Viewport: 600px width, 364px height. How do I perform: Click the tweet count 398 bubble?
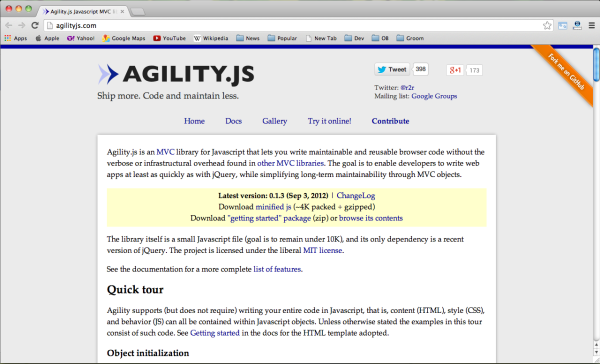421,69
